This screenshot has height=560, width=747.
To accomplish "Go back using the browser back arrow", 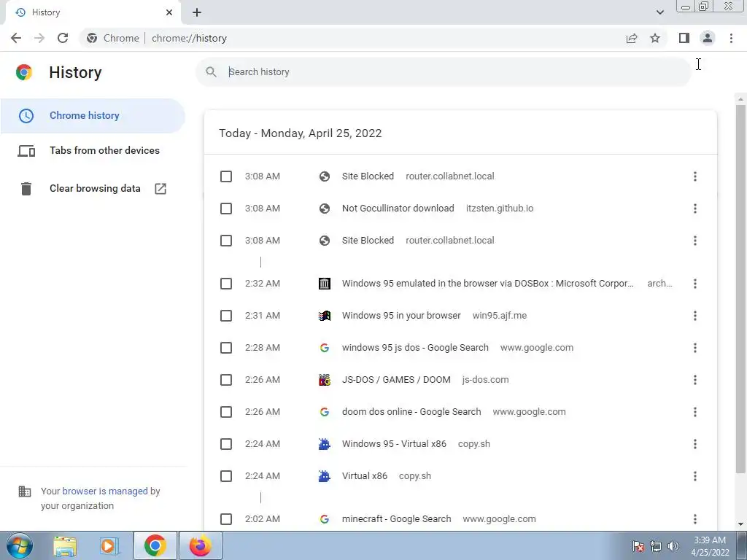I will (x=16, y=38).
